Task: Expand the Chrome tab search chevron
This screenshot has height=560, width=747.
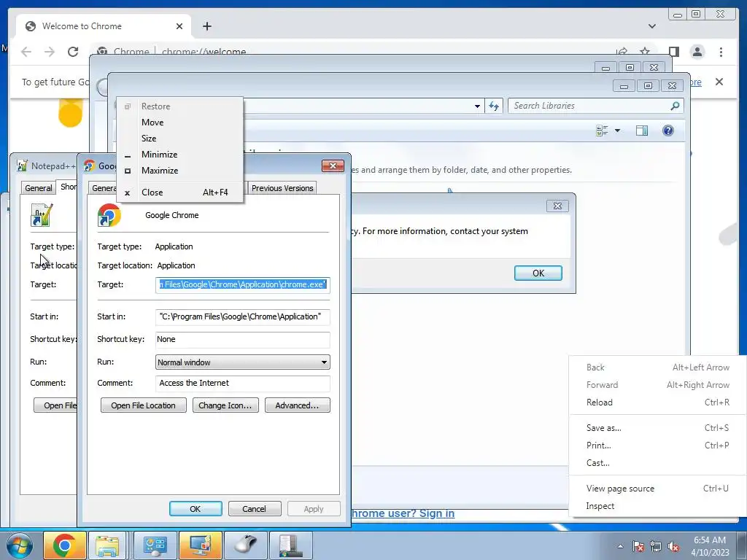Action: [x=652, y=26]
